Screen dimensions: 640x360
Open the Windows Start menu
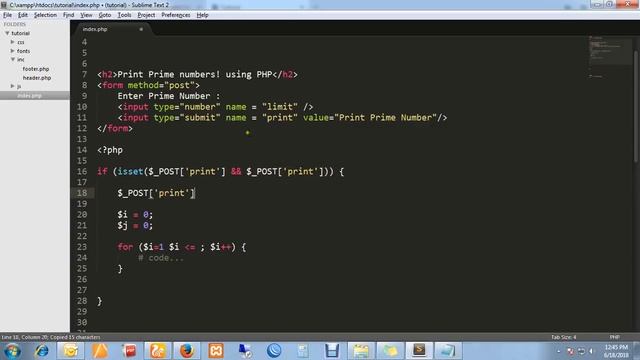click(x=12, y=351)
